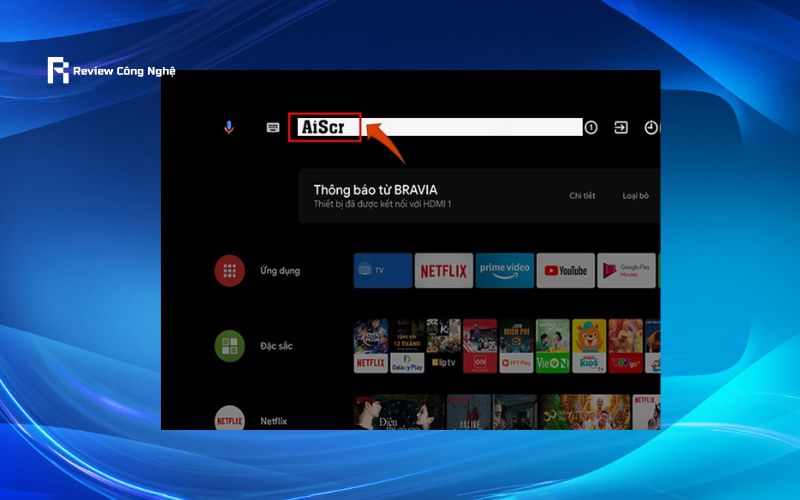Select the Đặc sắc row label
800x500 pixels.
[x=277, y=346]
